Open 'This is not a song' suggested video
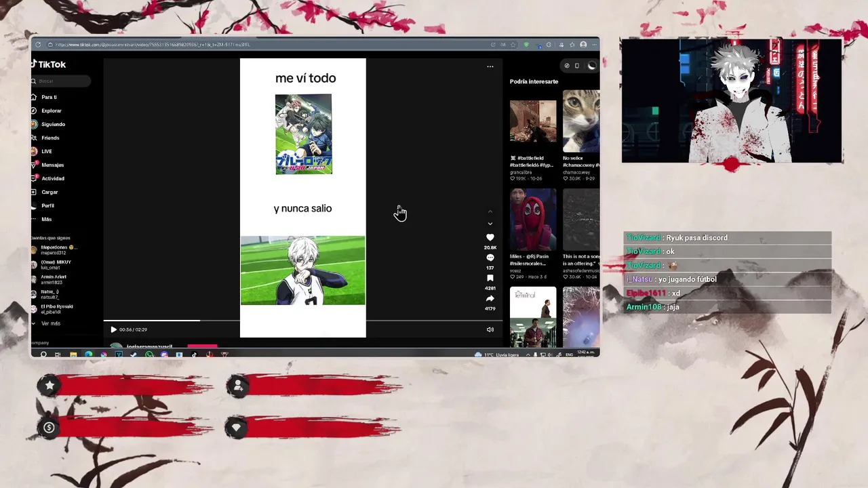The height and width of the screenshot is (488, 868). click(x=581, y=220)
